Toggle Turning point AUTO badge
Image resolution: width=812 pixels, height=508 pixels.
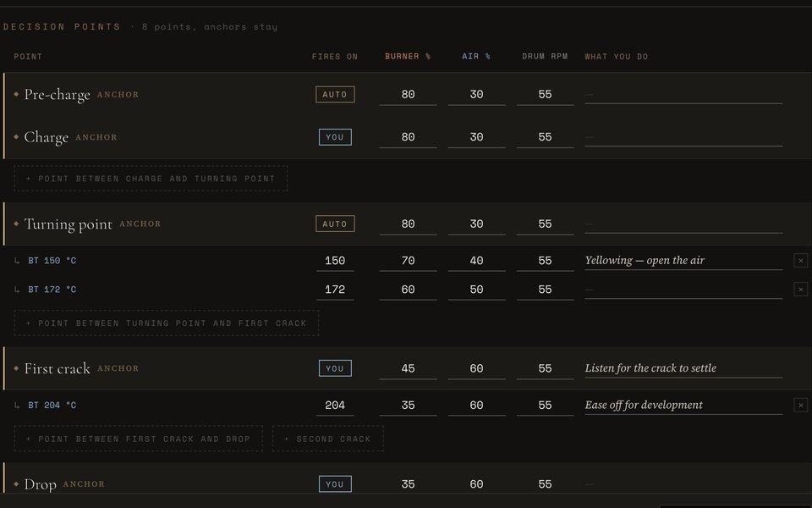click(x=335, y=224)
